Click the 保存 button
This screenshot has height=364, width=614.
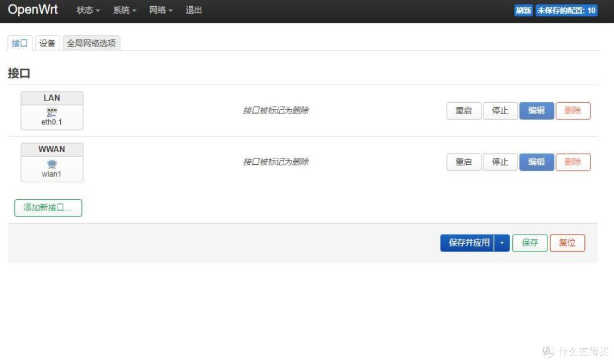tap(530, 243)
